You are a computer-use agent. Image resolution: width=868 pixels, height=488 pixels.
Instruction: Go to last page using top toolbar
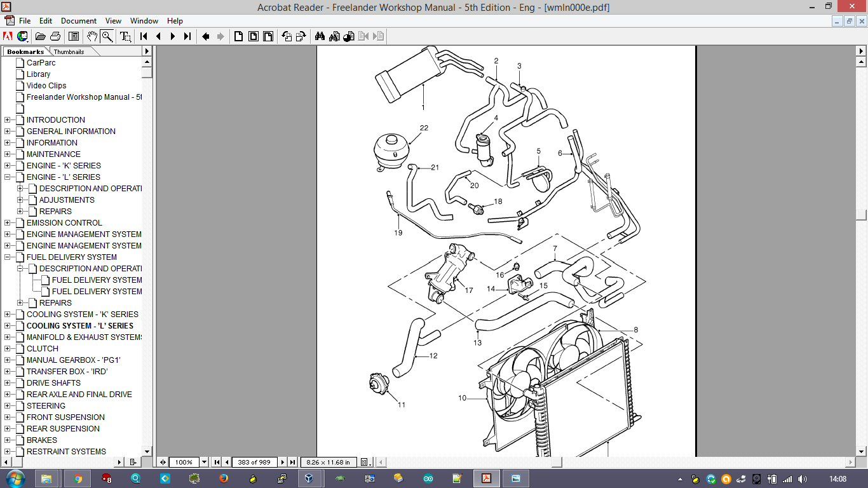pyautogui.click(x=187, y=36)
